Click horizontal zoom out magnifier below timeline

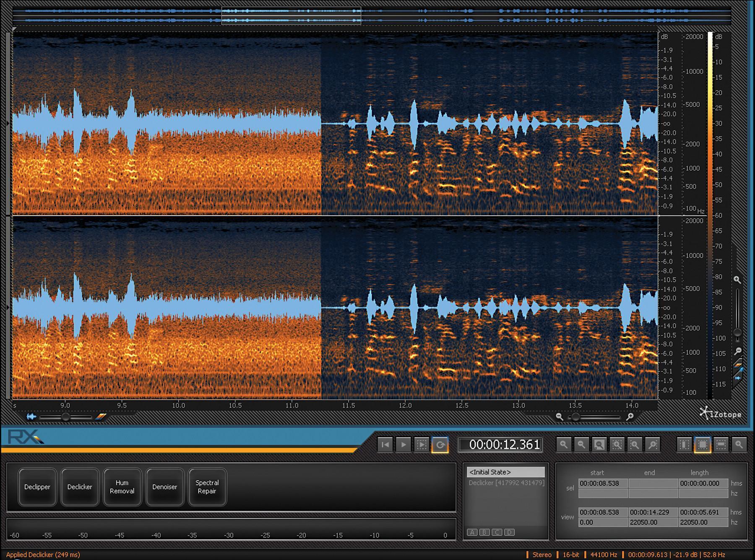(x=559, y=417)
